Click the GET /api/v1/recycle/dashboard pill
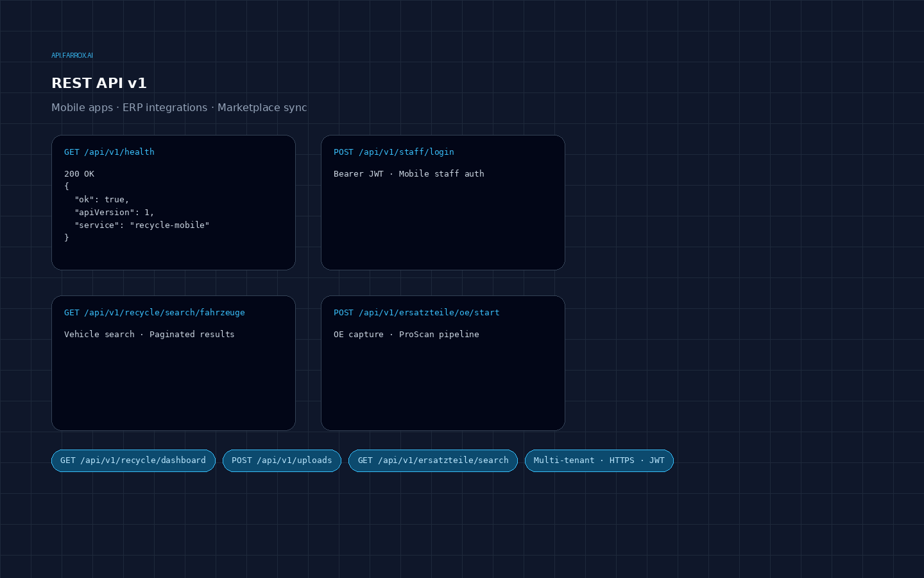 133,460
